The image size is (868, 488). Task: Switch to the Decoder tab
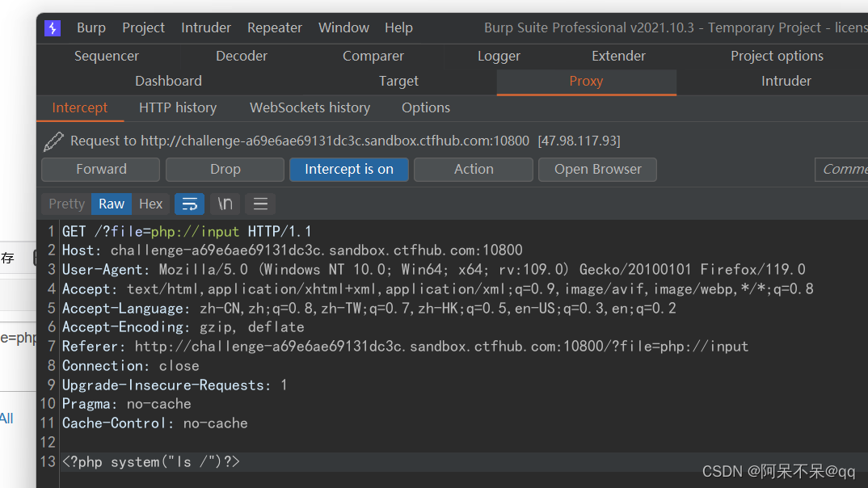tap(242, 56)
